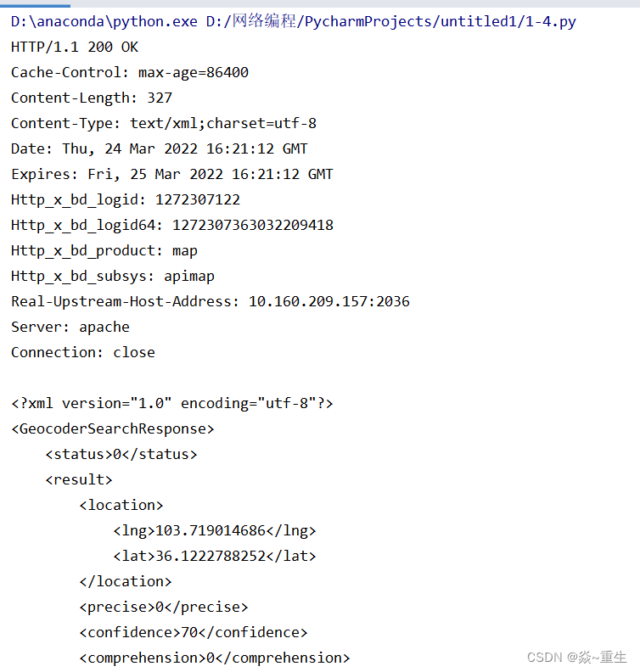Click the Cache-Control max-age=86400 line
Image resolution: width=640 pixels, height=672 pixels.
130,72
